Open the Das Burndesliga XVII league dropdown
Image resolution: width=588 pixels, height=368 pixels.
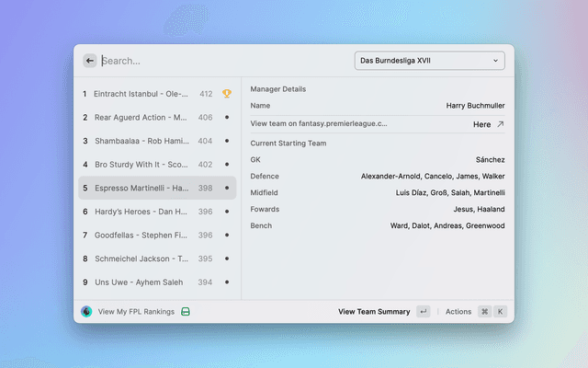pos(429,61)
